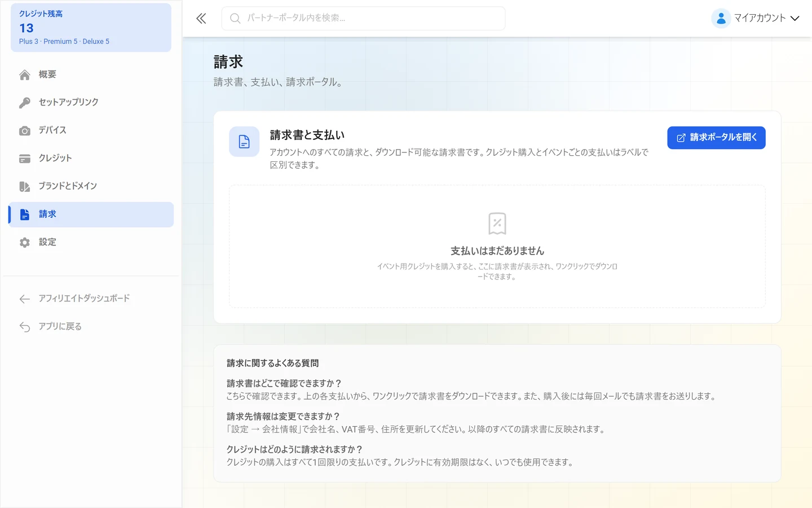Viewport: 812px width, 508px height.
Task: Click the セットアップリンク key icon
Action: (x=25, y=103)
